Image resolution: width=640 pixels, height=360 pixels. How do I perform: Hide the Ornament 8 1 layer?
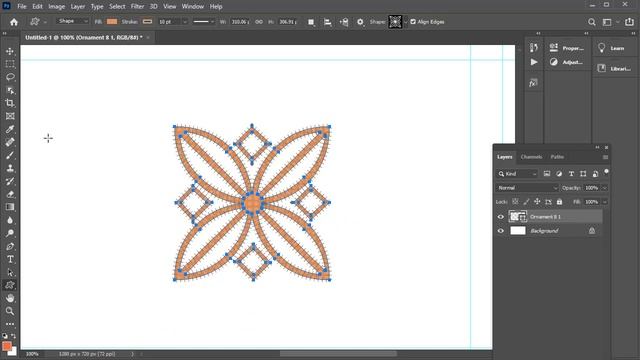tap(501, 217)
